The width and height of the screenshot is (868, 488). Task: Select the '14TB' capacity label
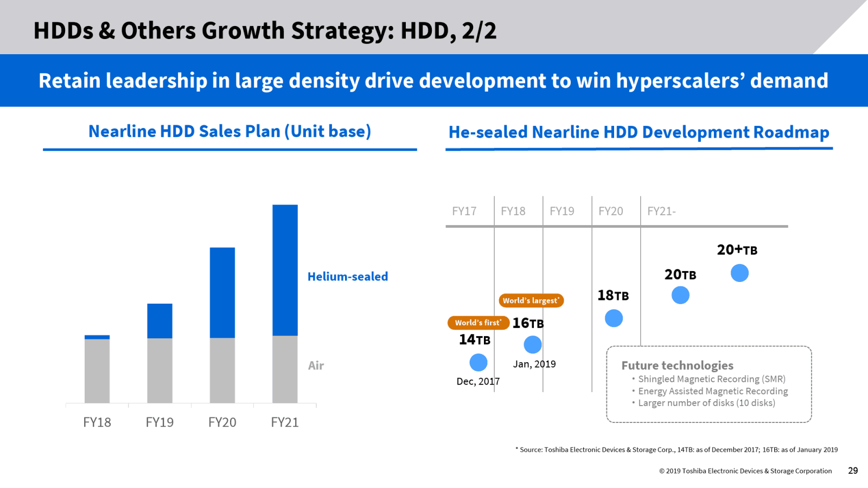[475, 340]
